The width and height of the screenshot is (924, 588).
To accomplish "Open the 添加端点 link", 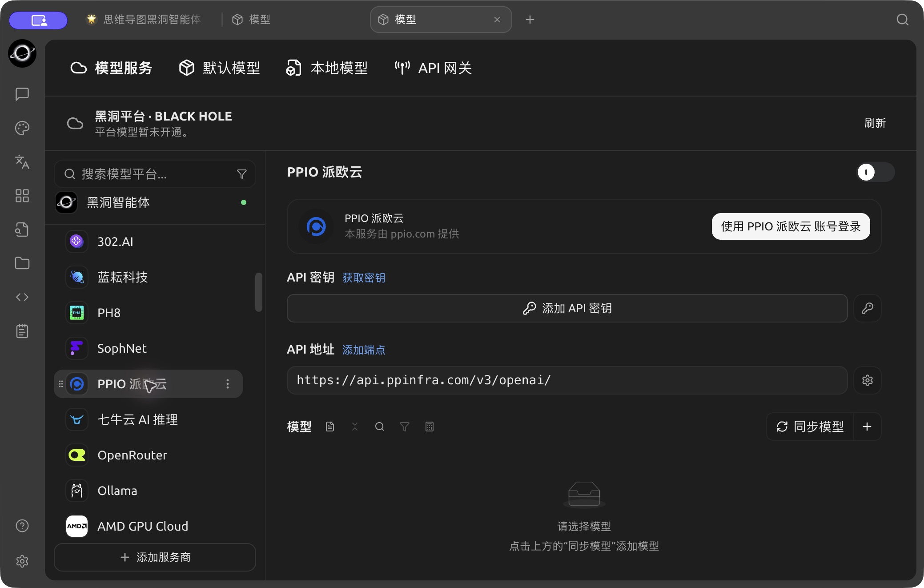I will pyautogui.click(x=364, y=350).
